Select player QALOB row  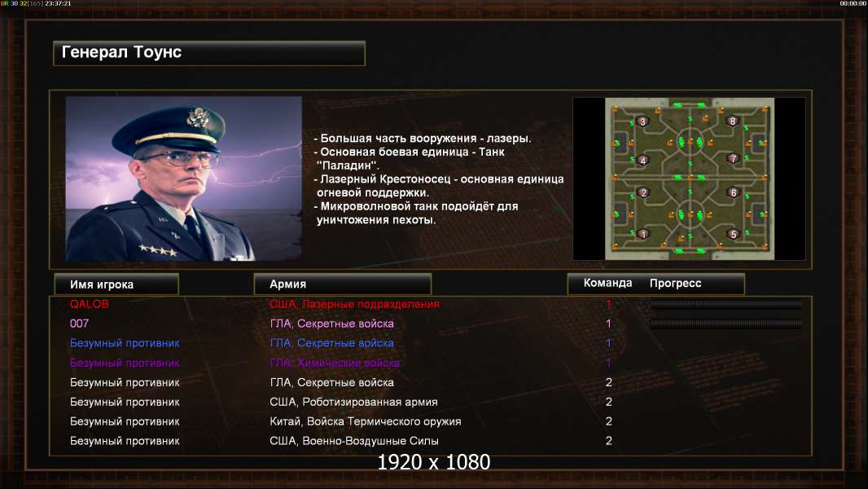click(431, 304)
